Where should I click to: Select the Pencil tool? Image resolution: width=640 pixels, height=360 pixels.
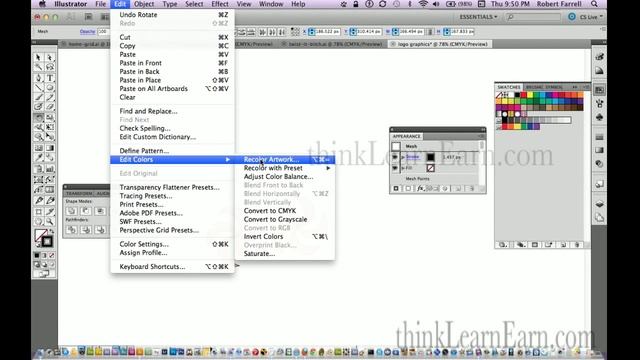[x=49, y=97]
